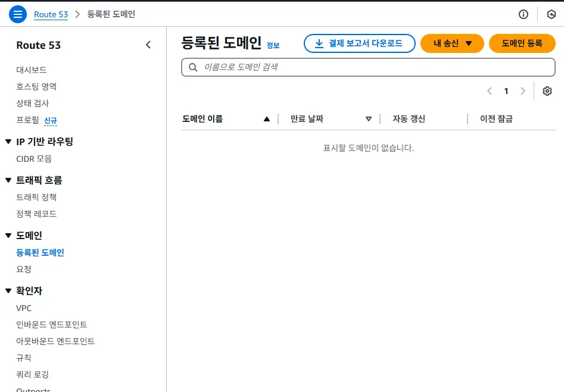Collapse 확인자 section
This screenshot has width=564, height=392.
pyautogui.click(x=8, y=291)
